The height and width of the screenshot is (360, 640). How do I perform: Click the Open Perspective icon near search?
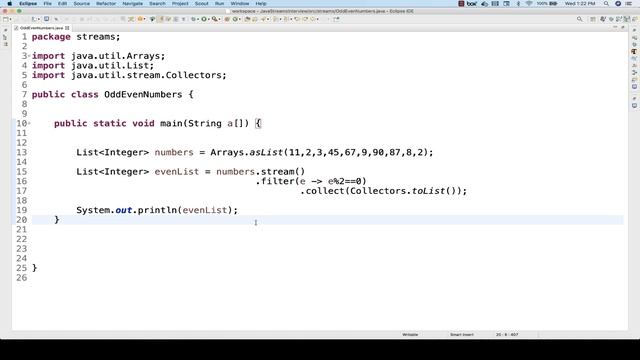tap(593, 19)
